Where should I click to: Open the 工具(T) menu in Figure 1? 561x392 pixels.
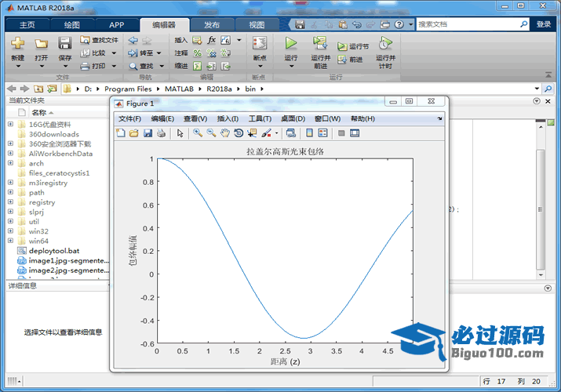(260, 118)
